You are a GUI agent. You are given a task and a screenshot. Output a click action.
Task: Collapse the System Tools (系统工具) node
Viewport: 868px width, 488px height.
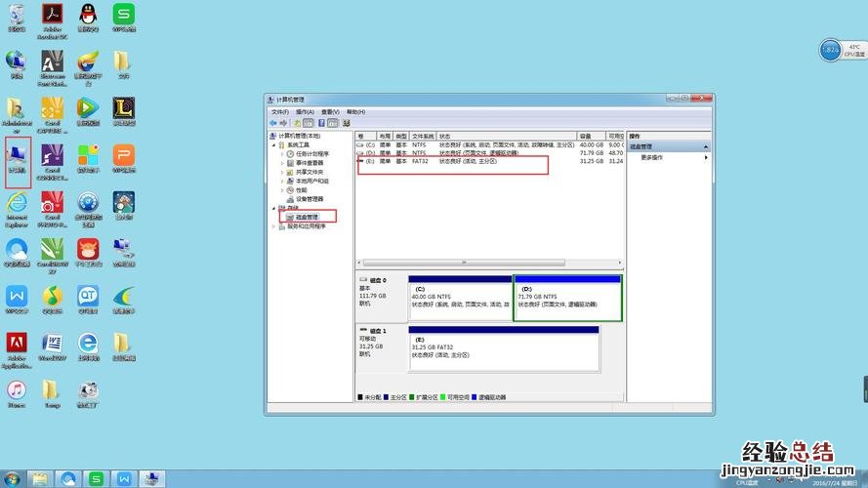[x=276, y=145]
